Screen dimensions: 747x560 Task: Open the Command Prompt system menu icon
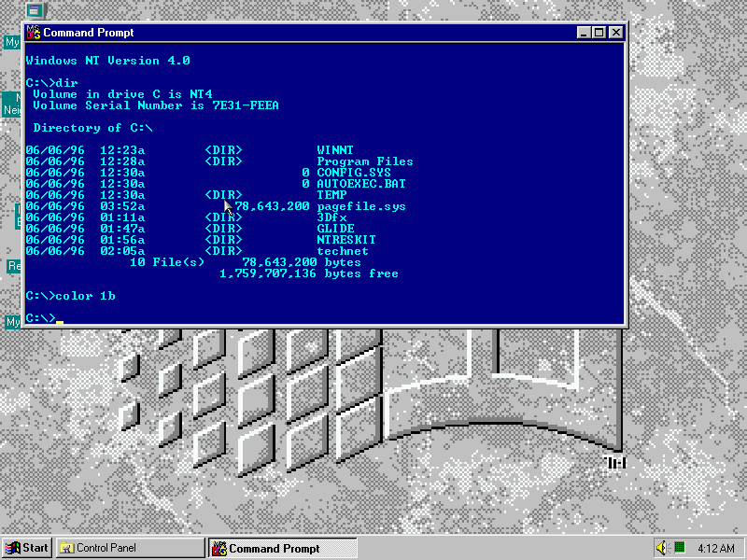tap(34, 33)
